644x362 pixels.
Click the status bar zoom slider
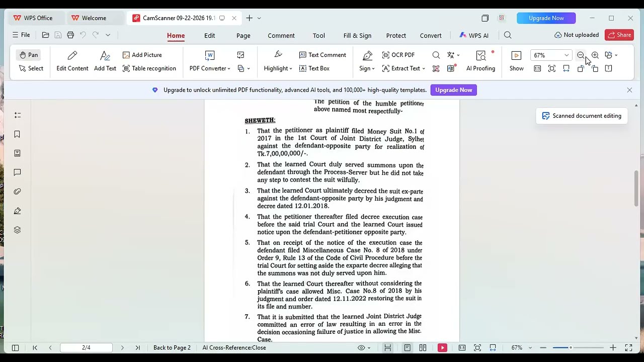(578, 347)
